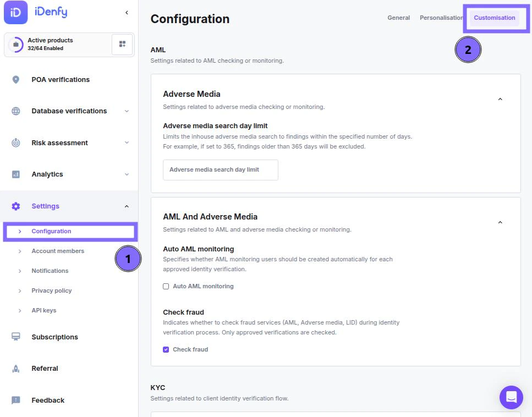
Task: Collapse the Settings menu chevron
Action: [127, 206]
